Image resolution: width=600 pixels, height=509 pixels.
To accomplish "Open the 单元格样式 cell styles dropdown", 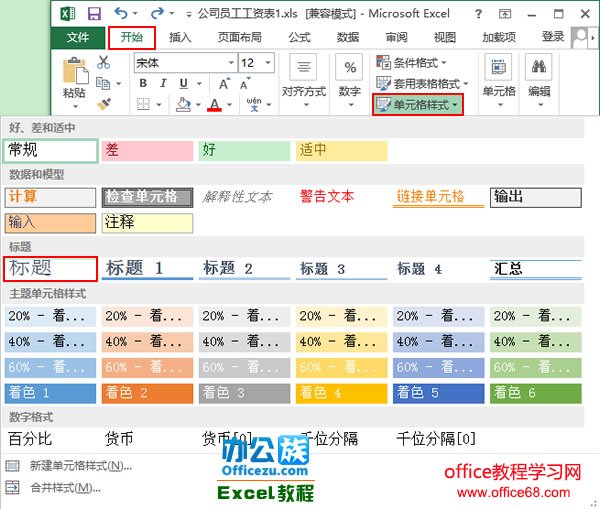I will (417, 104).
